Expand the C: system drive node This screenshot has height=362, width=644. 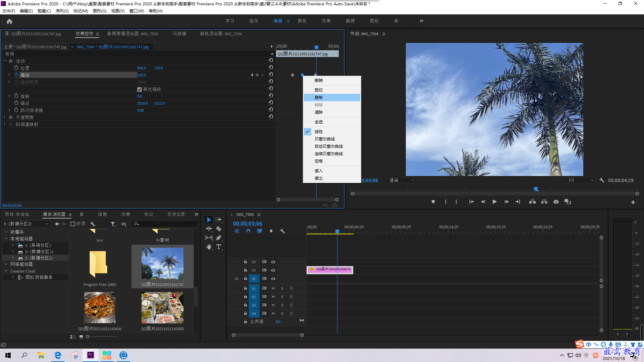tap(13, 245)
